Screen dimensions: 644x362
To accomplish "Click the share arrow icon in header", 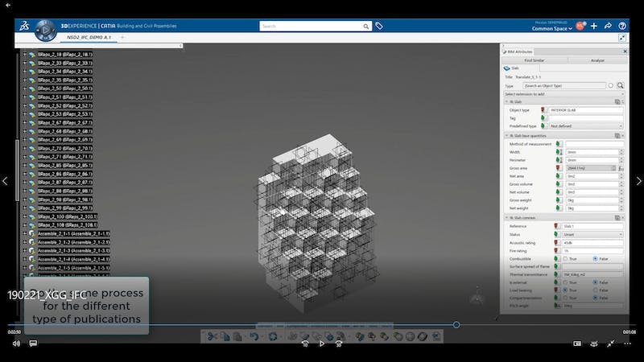I will pos(608,26).
